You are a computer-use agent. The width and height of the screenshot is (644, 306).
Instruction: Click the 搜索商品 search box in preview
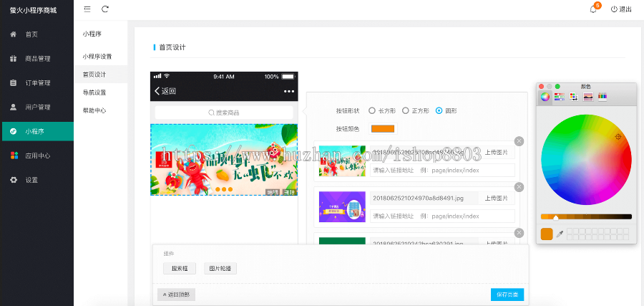(224, 113)
